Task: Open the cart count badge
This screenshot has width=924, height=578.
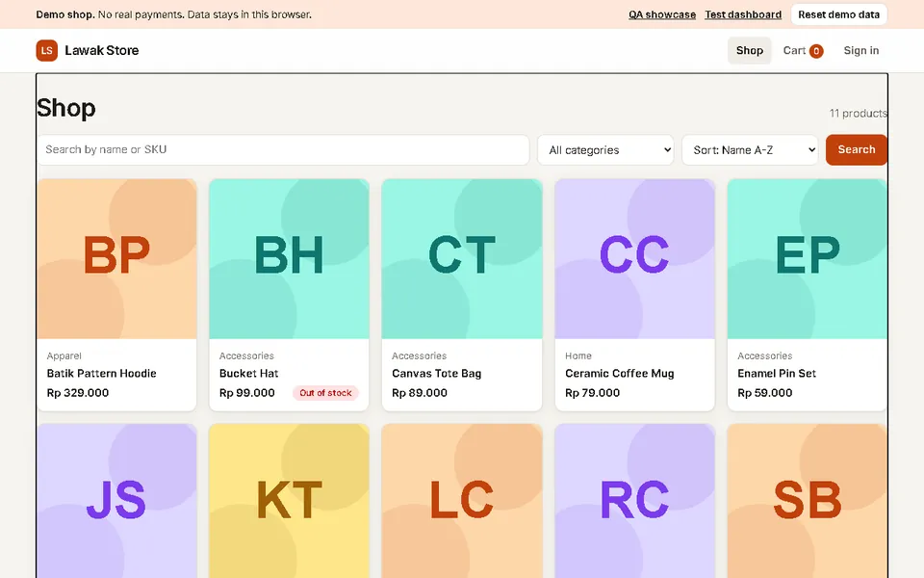Action: (816, 51)
